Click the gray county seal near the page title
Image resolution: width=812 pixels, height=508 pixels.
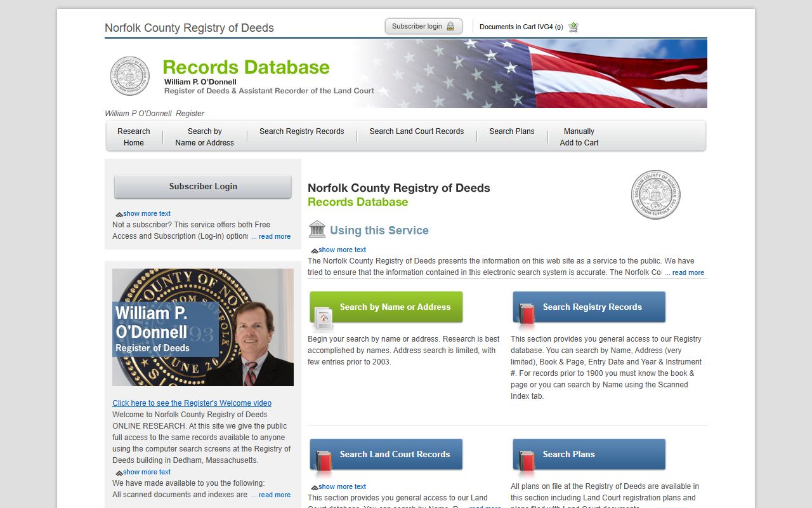tap(655, 195)
